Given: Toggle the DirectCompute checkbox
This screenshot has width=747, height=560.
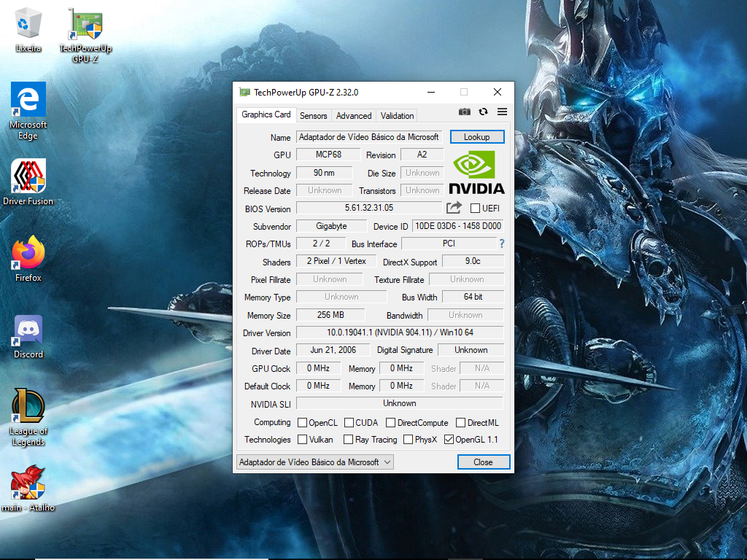Looking at the screenshot, I should click(391, 422).
